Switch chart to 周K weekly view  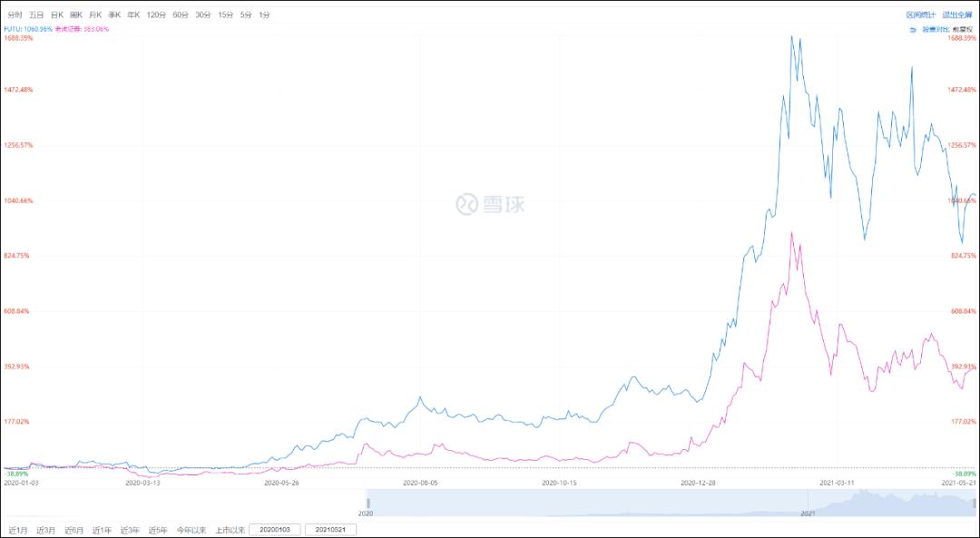(75, 15)
